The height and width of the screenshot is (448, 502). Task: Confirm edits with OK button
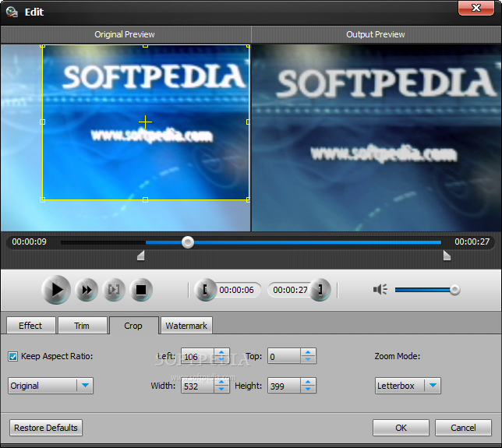click(x=401, y=428)
